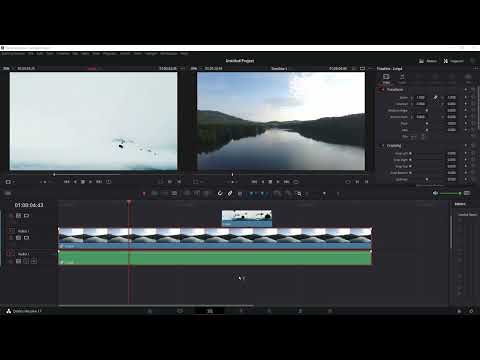Switch to the Deliver page

pyautogui.click(x=330, y=311)
